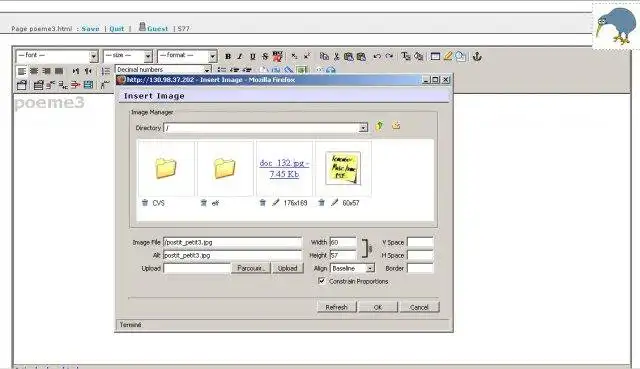Image resolution: width=640 pixels, height=369 pixels.
Task: Toggle bold formatting in editor toolbar
Action: (x=228, y=56)
